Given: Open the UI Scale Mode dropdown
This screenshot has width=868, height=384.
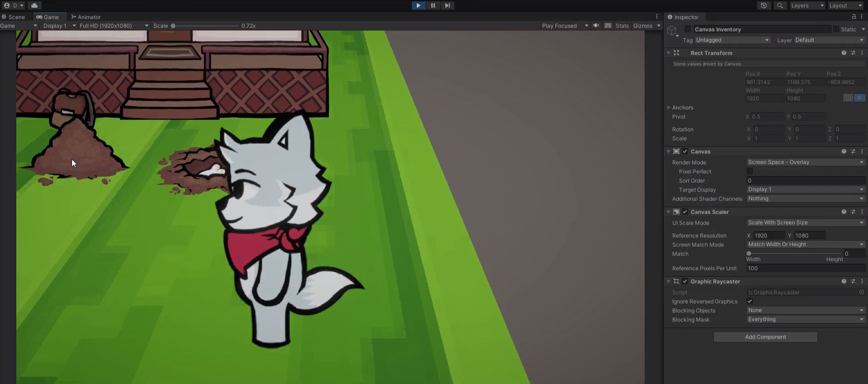Looking at the screenshot, I should (x=805, y=223).
